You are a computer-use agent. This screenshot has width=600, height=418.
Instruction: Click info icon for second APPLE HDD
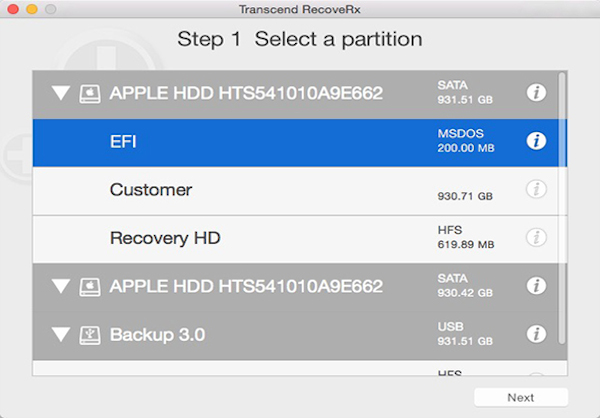coord(537,286)
